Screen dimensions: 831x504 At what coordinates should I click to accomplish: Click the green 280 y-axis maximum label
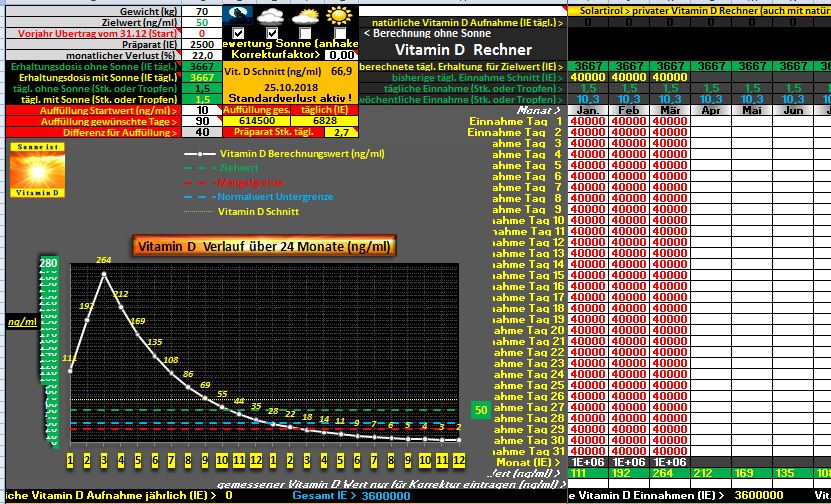(x=47, y=264)
